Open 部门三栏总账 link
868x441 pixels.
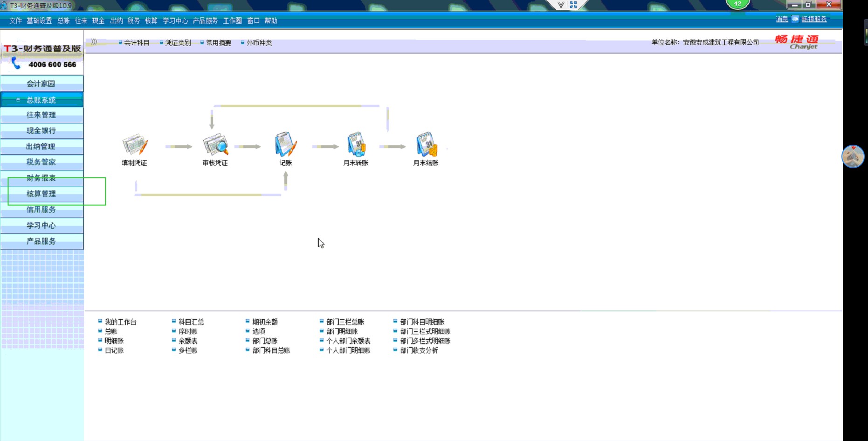(x=345, y=322)
